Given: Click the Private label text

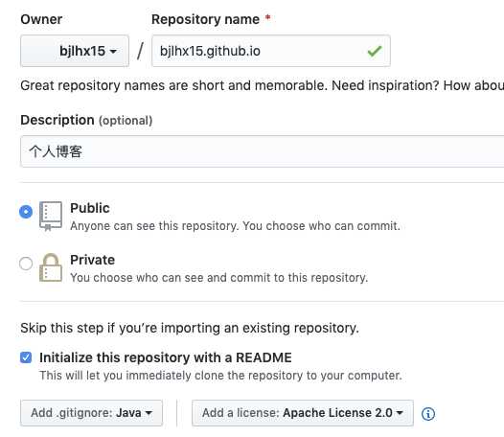Looking at the screenshot, I should 93,260.
